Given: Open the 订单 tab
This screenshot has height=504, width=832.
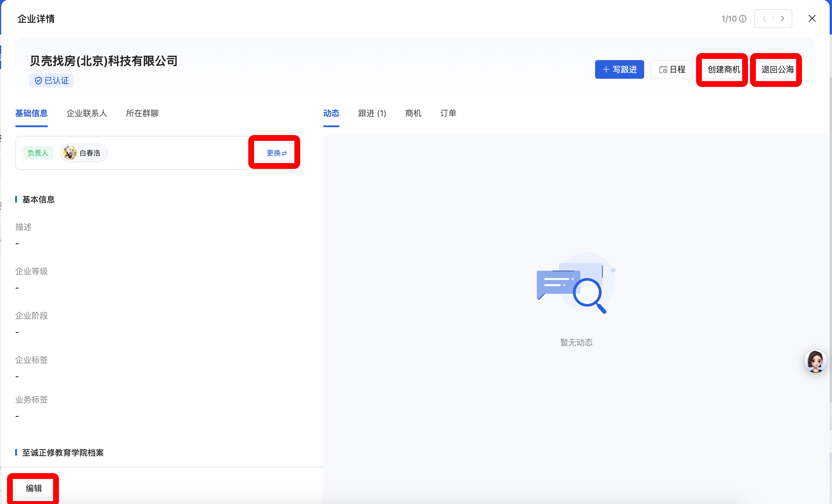Looking at the screenshot, I should (448, 113).
